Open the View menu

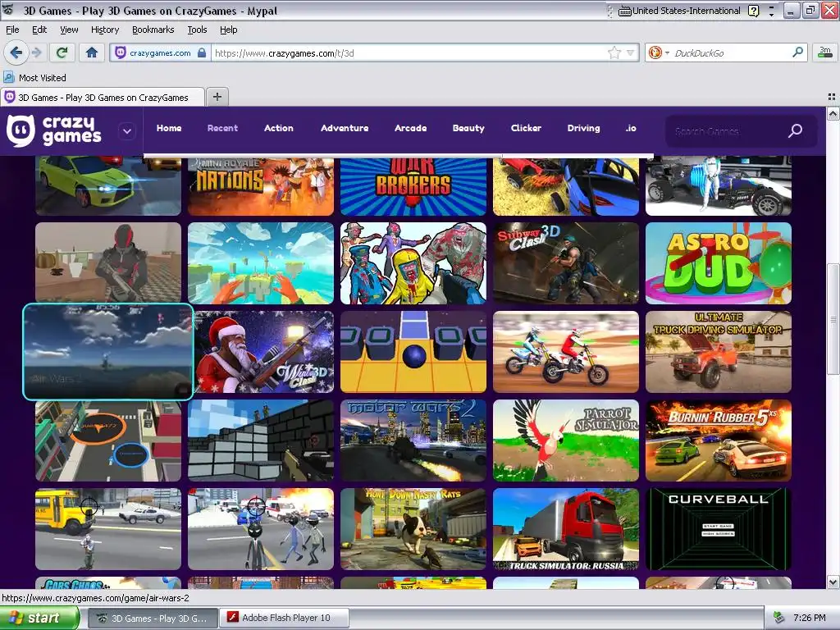pos(69,30)
